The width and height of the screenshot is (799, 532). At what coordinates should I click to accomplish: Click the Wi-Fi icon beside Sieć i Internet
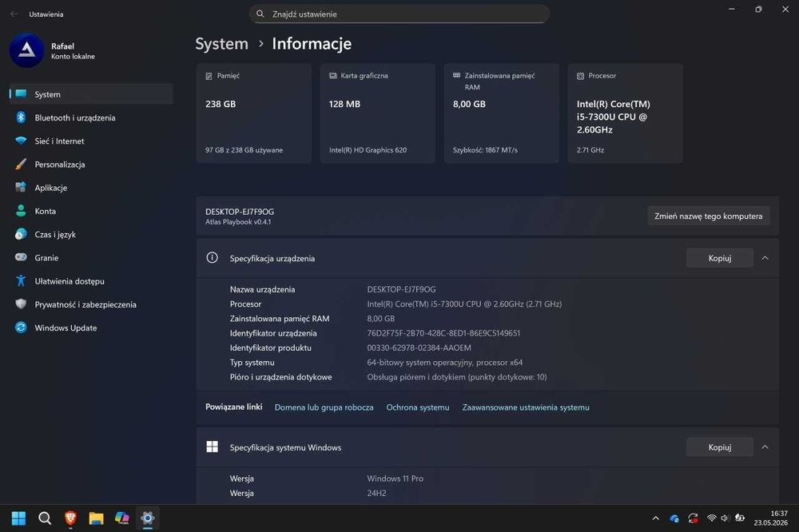(21, 141)
